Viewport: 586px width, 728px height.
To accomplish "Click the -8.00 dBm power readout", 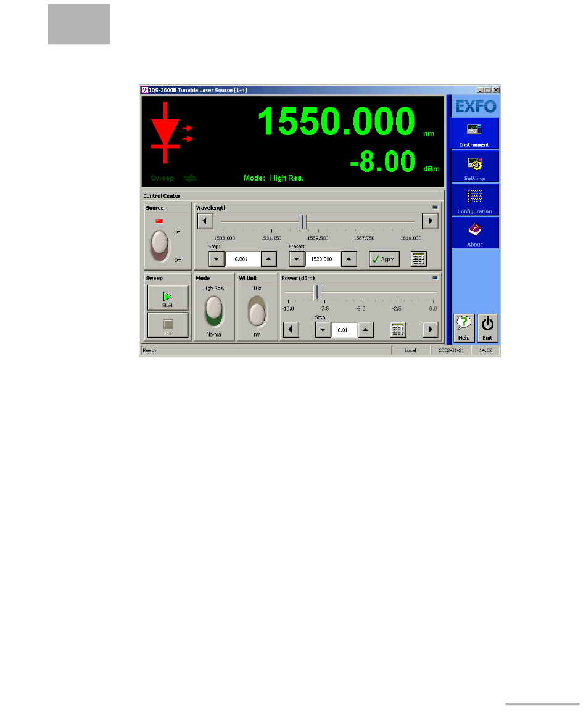I will (x=382, y=161).
